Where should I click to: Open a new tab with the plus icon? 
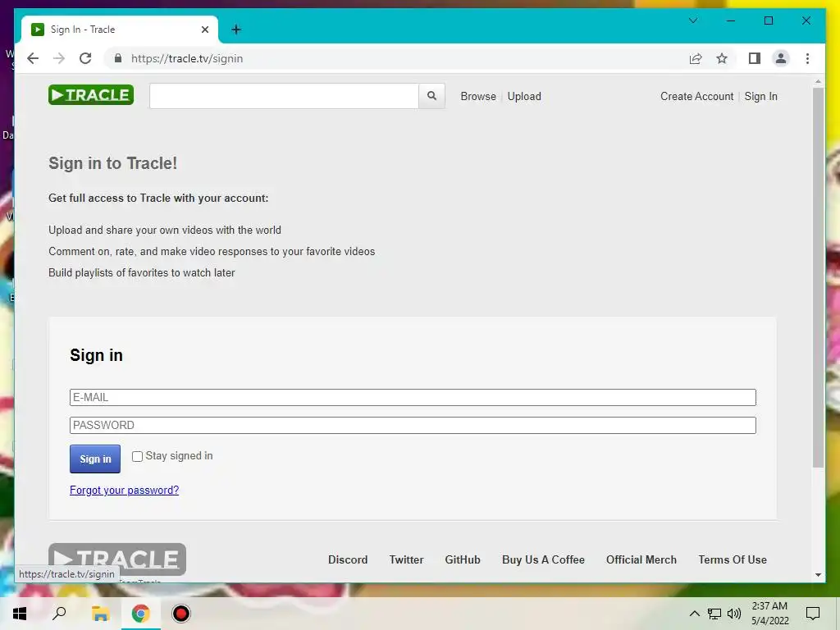[236, 30]
